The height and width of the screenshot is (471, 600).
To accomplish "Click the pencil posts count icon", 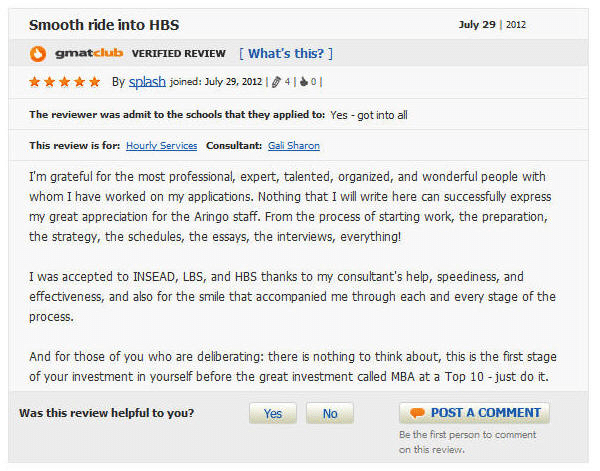I will (276, 82).
